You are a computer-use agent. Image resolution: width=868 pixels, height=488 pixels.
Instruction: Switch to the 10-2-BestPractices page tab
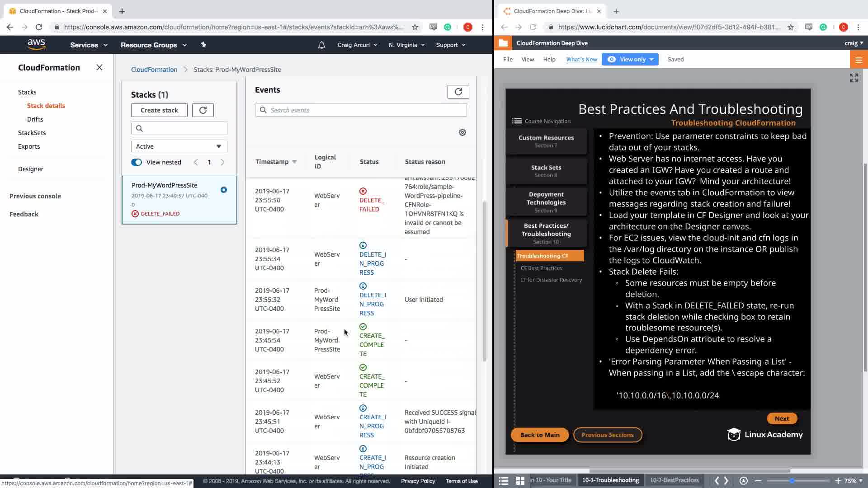click(x=674, y=480)
